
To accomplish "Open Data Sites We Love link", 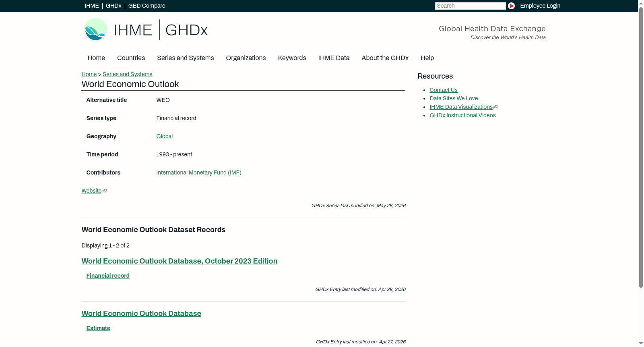I will [454, 98].
